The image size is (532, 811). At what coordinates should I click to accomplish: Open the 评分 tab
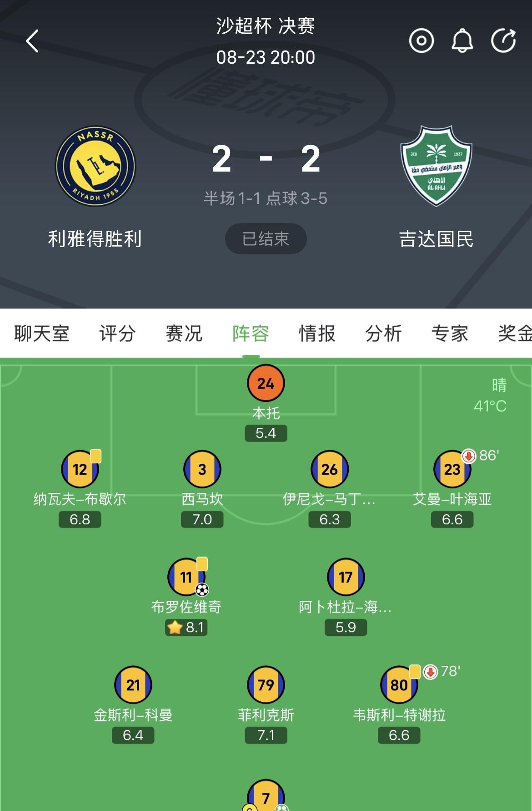(x=117, y=334)
